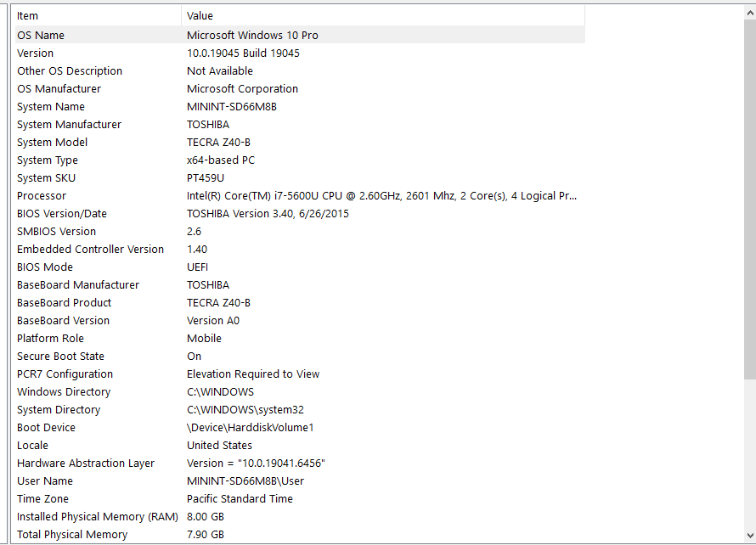Click the Item column header

coord(97,15)
